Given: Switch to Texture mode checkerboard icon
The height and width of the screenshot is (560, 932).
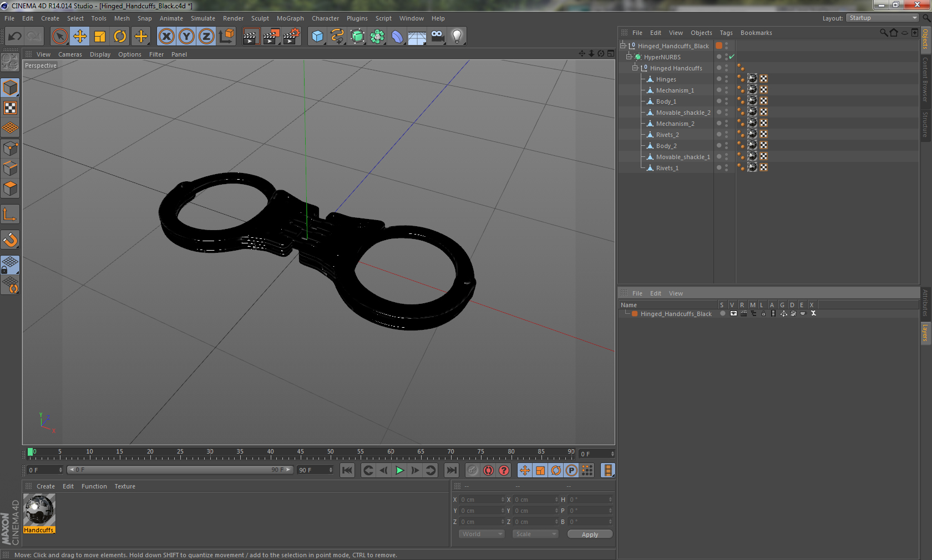Looking at the screenshot, I should coord(11,108).
